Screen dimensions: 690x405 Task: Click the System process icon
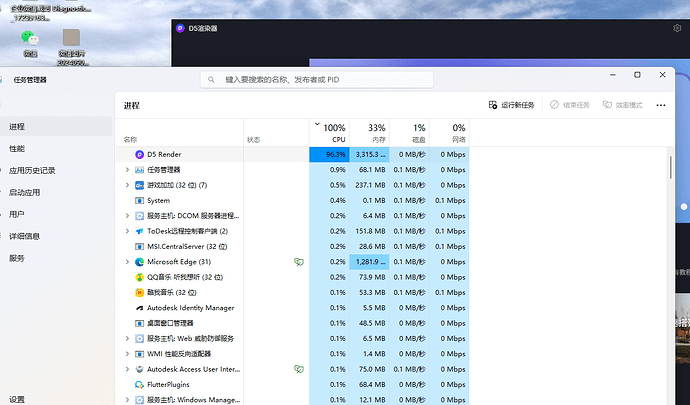click(x=139, y=201)
